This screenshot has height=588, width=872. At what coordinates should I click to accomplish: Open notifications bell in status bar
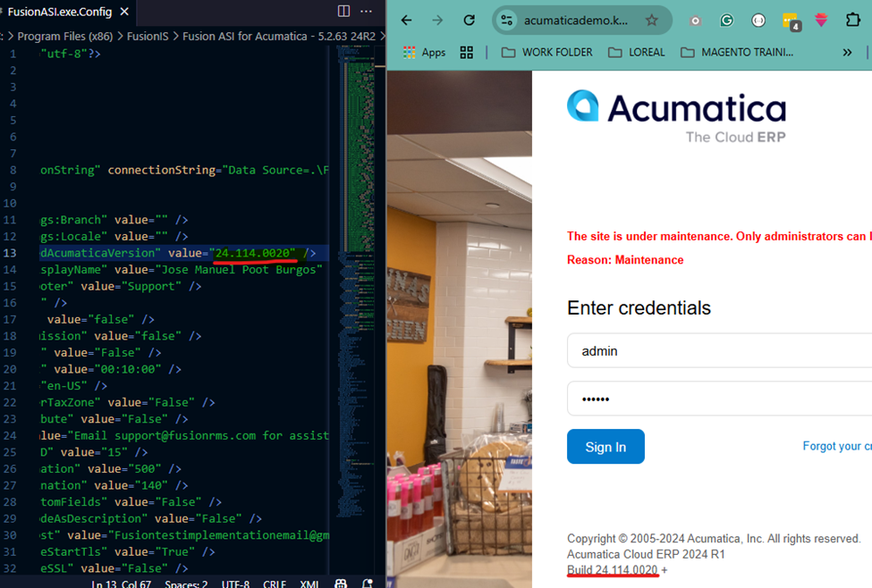click(367, 584)
